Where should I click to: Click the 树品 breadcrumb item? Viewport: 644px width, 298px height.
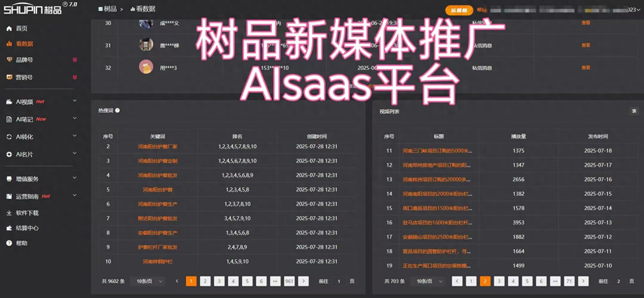(x=108, y=9)
